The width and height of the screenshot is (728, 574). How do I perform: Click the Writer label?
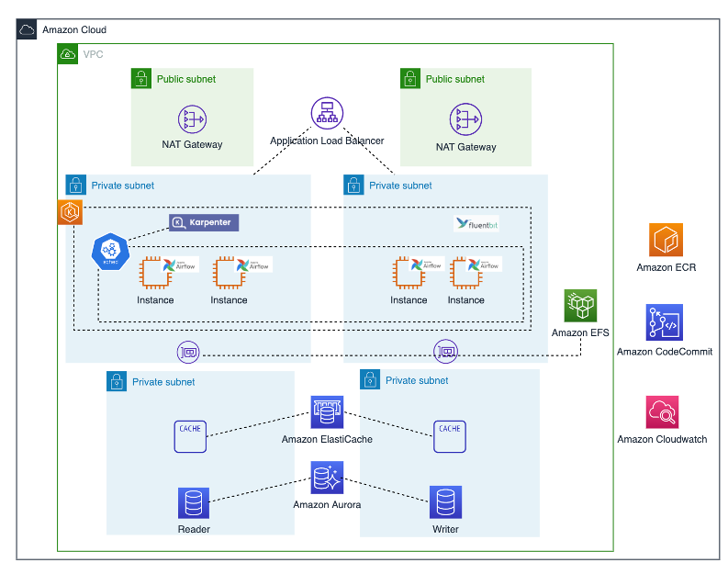446,529
